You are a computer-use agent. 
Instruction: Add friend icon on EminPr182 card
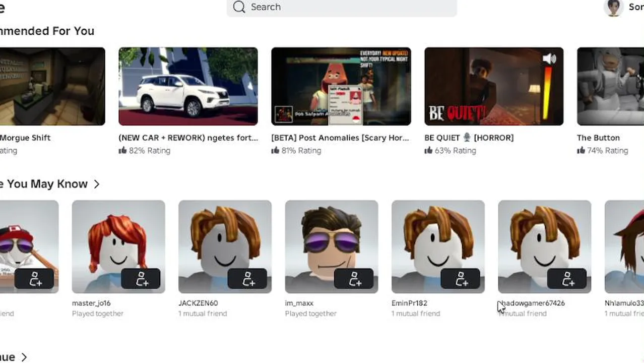(x=461, y=279)
